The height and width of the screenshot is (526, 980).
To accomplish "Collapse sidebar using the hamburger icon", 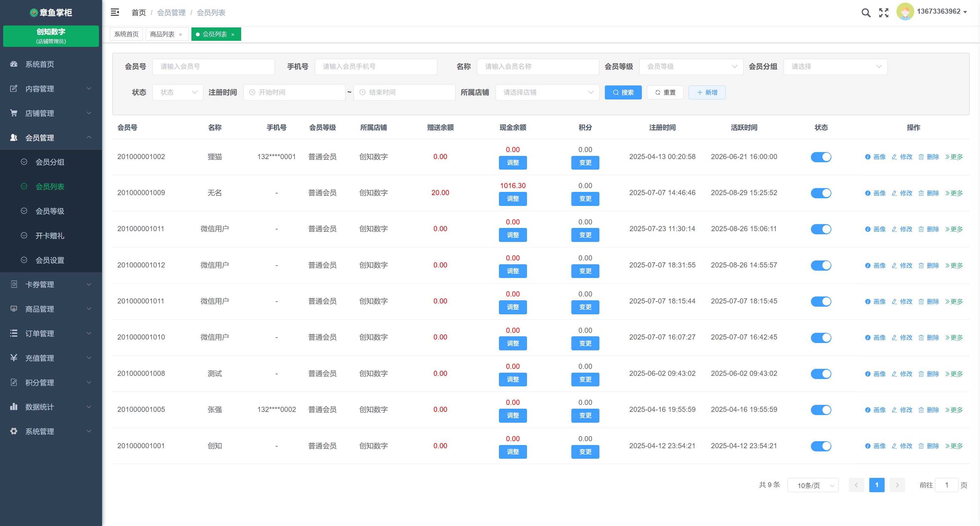I will tap(115, 12).
